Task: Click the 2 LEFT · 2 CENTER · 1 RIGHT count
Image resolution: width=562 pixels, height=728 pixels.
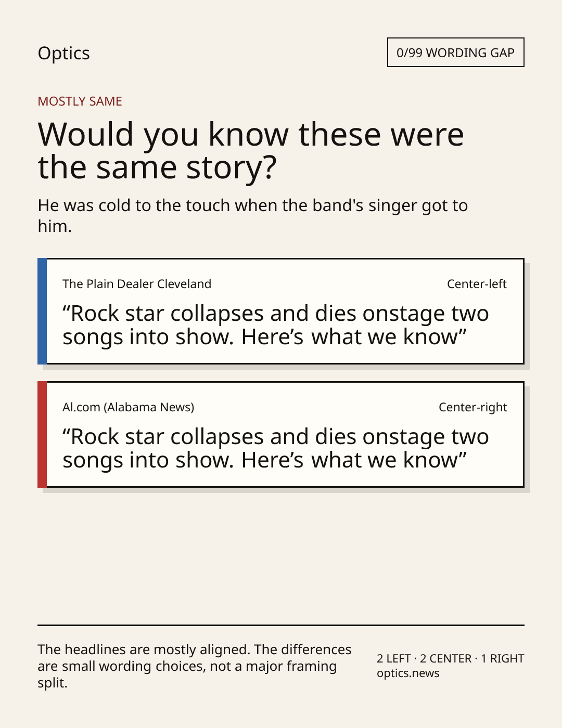Action: click(450, 658)
